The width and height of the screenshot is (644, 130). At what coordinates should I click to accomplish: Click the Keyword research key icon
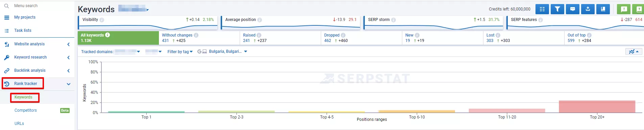(x=6, y=57)
